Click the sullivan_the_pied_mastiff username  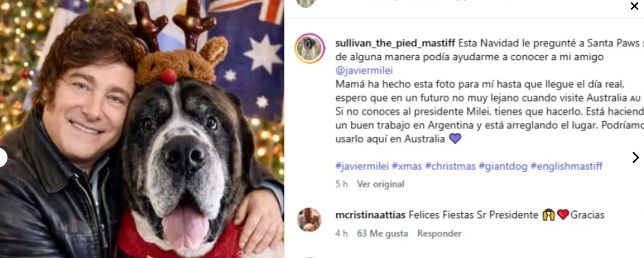click(x=395, y=43)
